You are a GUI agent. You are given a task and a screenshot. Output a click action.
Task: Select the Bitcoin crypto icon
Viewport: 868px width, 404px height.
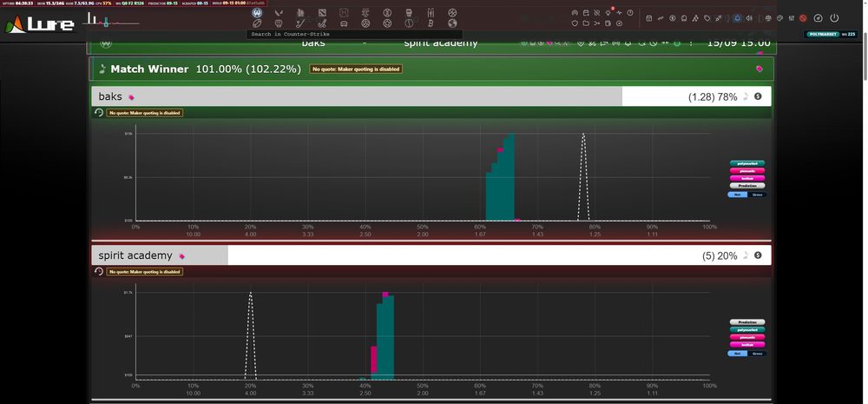(431, 23)
